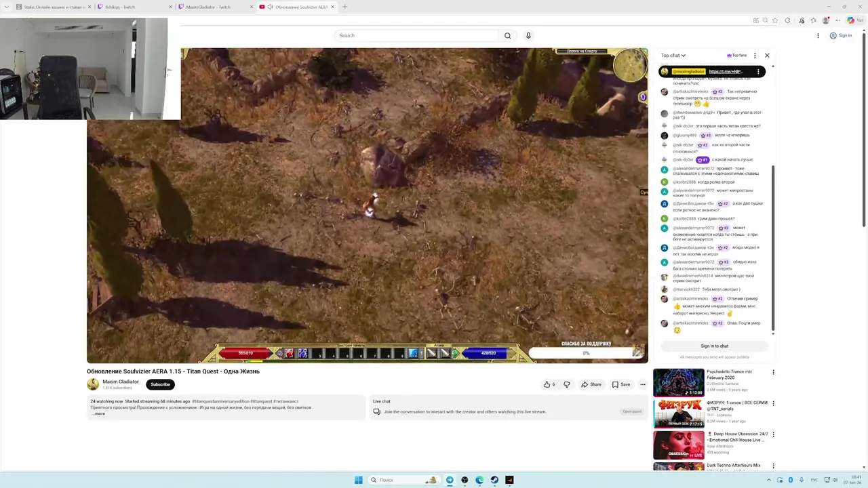This screenshot has width=868, height=488.
Task: Open Steam from the taskbar
Action: [494, 480]
